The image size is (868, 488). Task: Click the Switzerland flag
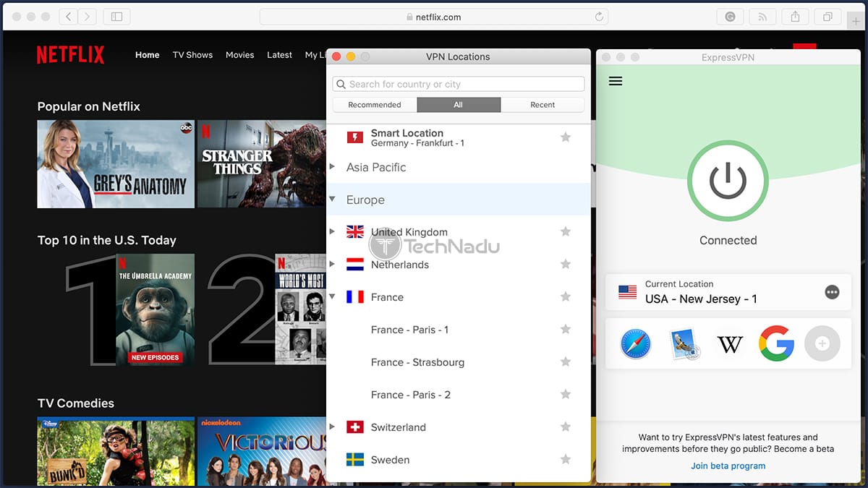[355, 427]
